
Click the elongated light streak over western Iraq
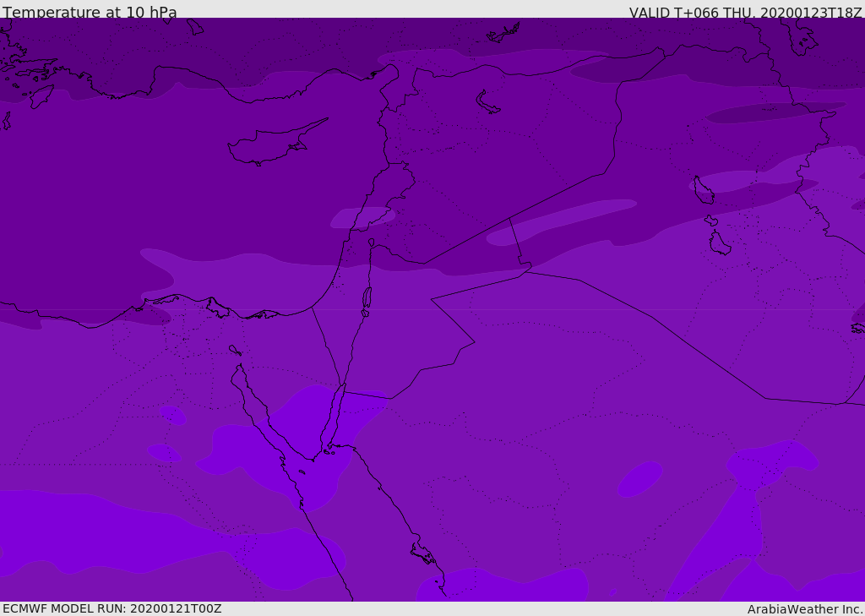click(x=561, y=222)
